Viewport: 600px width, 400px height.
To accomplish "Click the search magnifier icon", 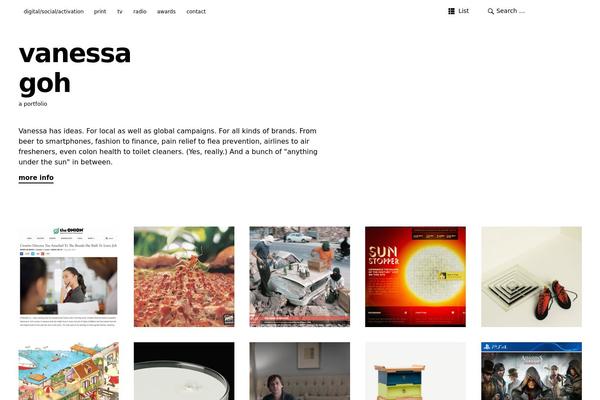I will (x=491, y=11).
